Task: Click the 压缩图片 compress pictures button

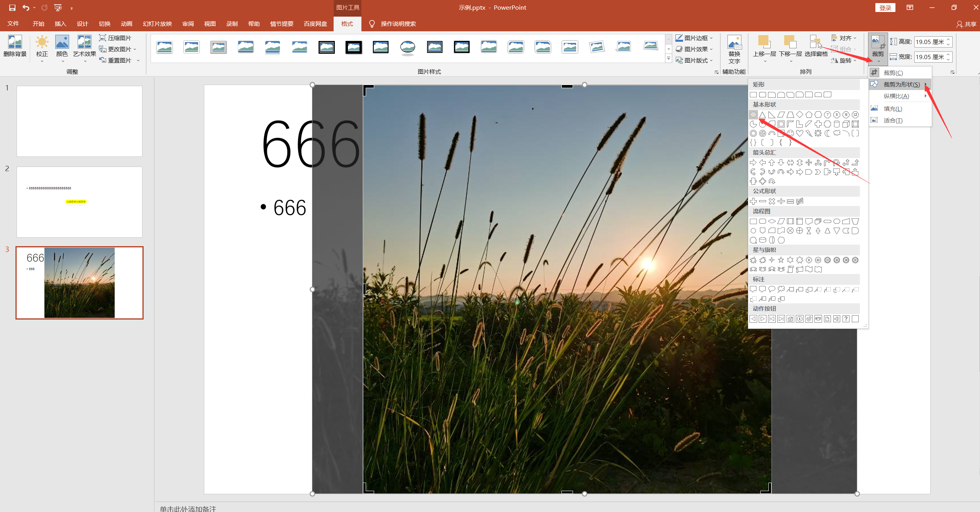Action: [x=115, y=38]
